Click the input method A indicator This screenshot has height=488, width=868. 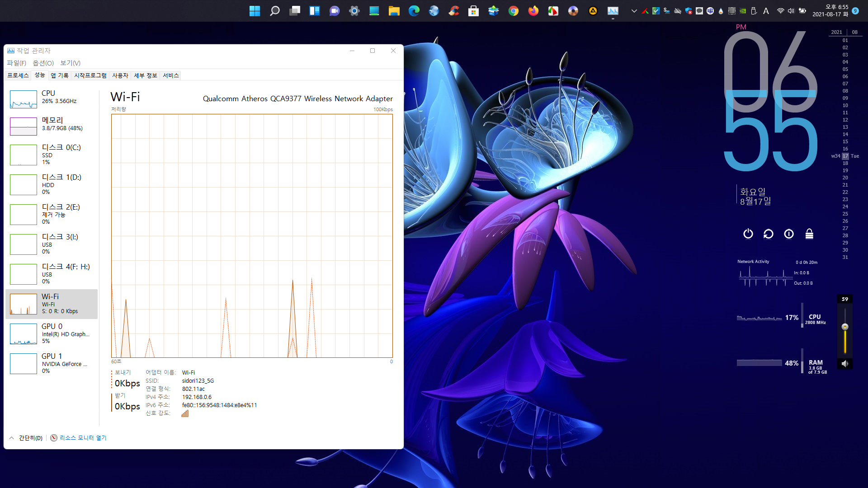(x=766, y=11)
